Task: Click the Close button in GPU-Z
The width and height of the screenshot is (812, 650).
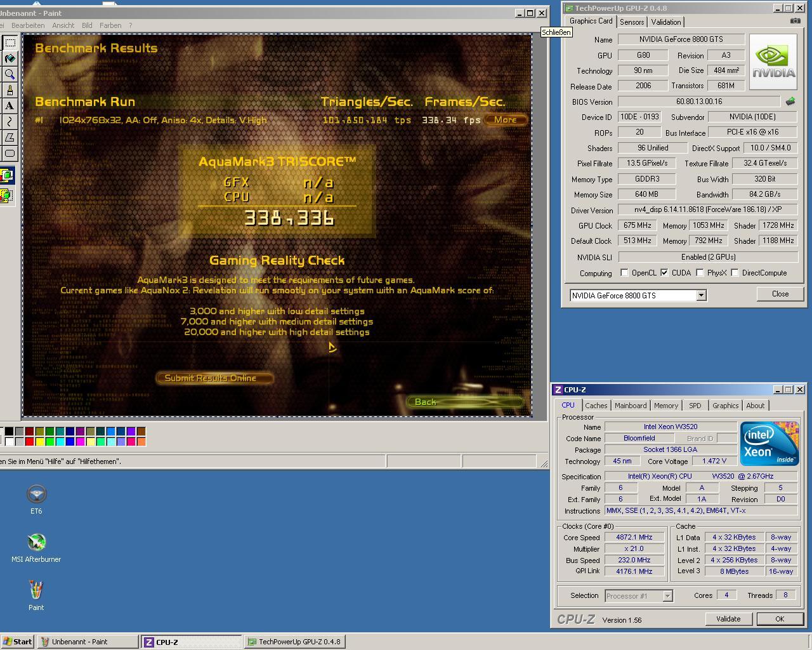Action: pyautogui.click(x=780, y=294)
